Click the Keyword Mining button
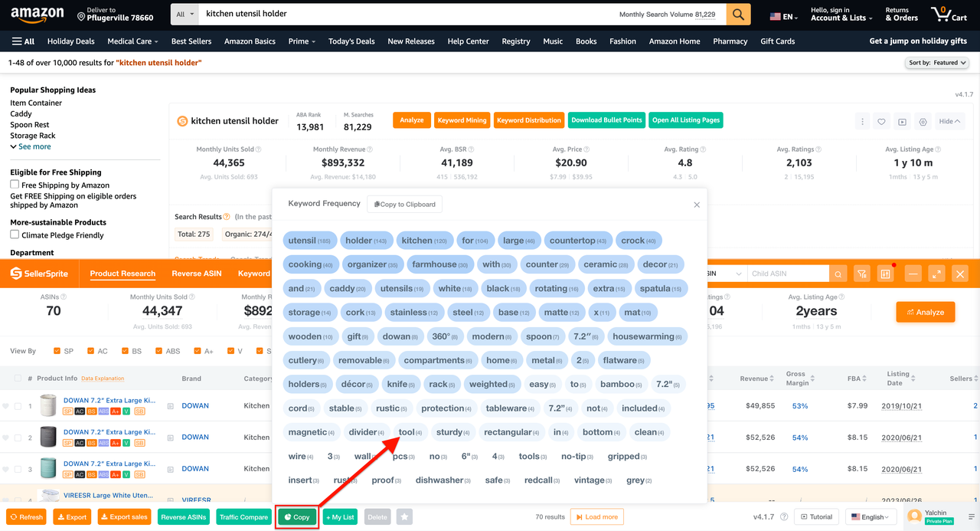Image resolution: width=980 pixels, height=531 pixels. coord(462,120)
